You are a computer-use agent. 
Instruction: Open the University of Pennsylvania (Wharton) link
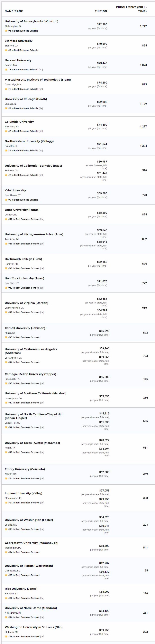point(32,22)
